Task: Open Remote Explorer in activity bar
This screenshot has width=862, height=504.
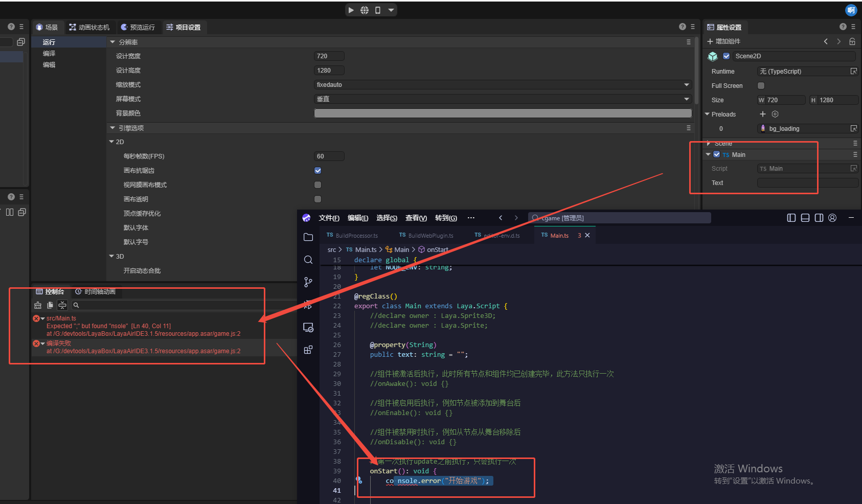Action: point(308,328)
